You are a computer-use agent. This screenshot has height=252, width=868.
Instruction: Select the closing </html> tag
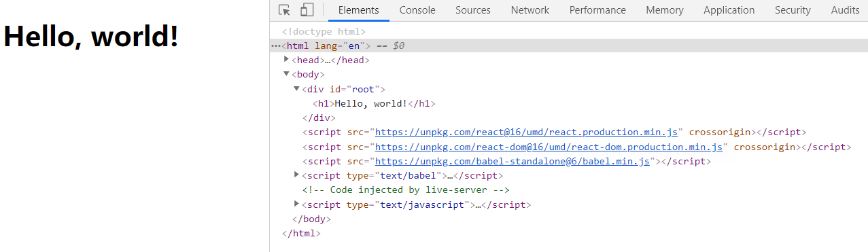300,234
